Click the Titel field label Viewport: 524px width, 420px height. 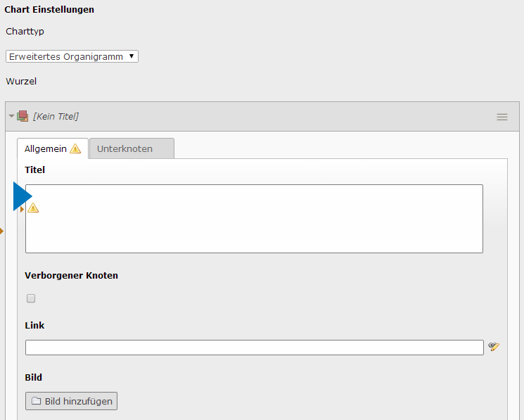(34, 170)
